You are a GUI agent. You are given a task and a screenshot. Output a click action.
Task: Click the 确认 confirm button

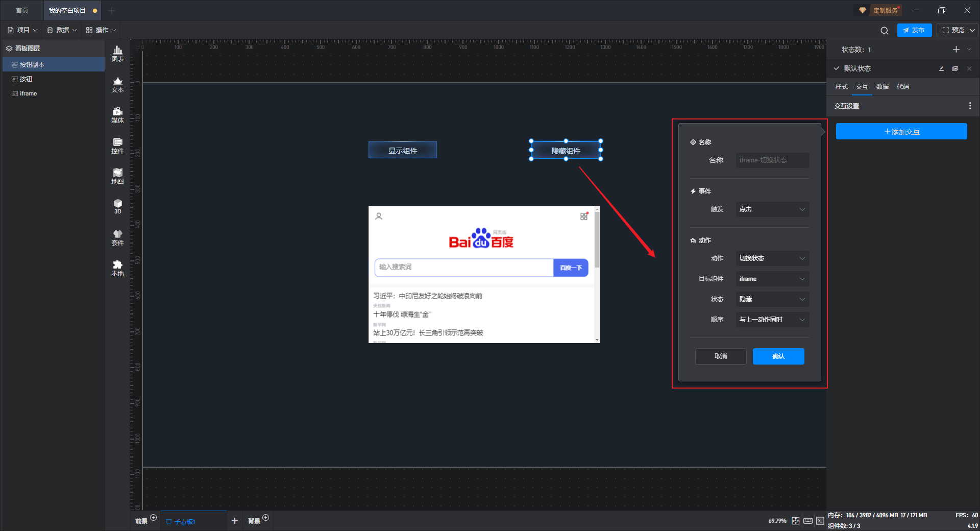point(778,356)
